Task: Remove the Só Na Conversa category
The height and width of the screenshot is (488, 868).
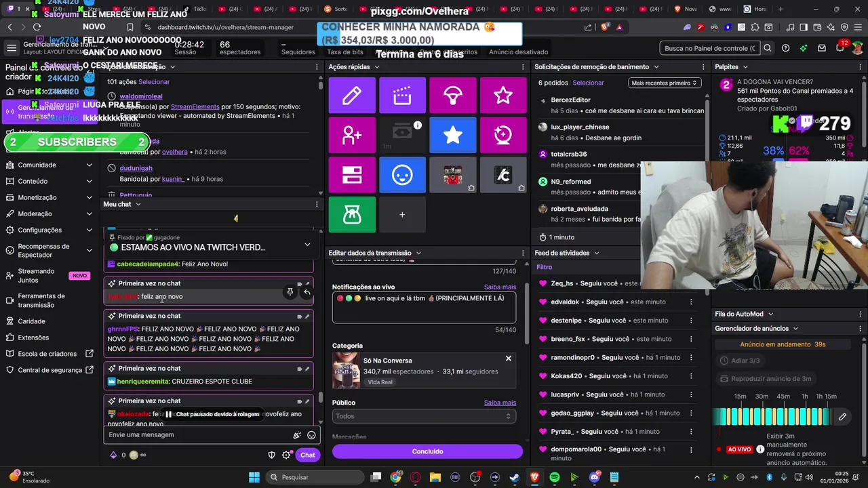Action: pyautogui.click(x=508, y=359)
